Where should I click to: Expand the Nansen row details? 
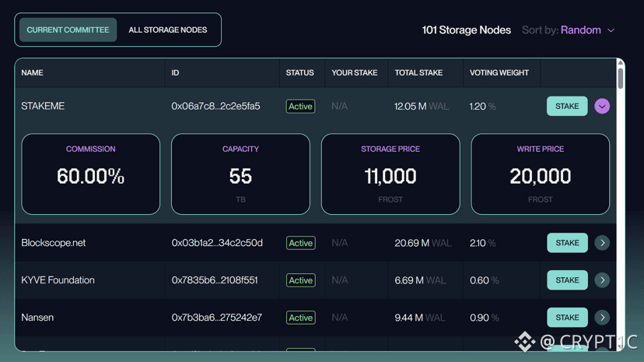(x=602, y=318)
